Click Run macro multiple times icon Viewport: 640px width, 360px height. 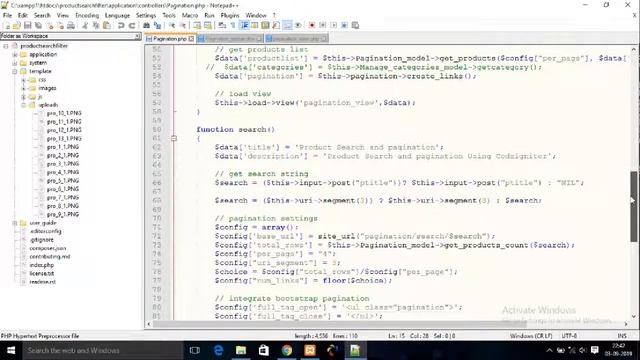point(344,25)
